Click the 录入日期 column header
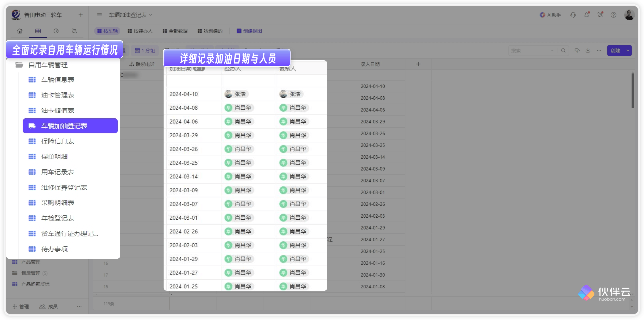 click(x=370, y=64)
